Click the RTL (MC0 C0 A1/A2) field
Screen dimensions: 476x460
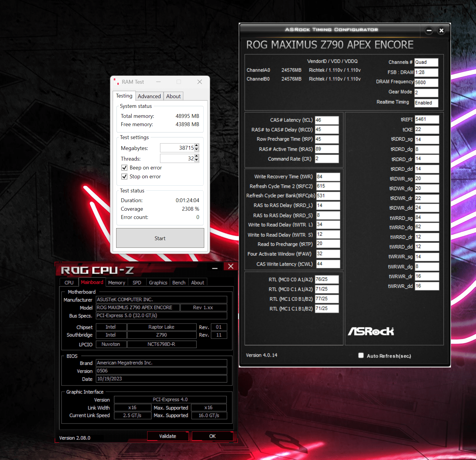(x=327, y=279)
